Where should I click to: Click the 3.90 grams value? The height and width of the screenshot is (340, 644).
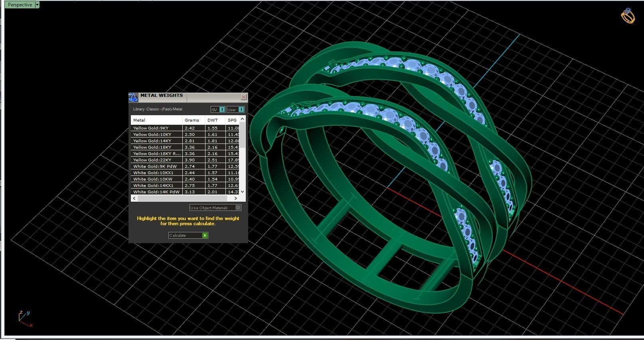pyautogui.click(x=190, y=160)
